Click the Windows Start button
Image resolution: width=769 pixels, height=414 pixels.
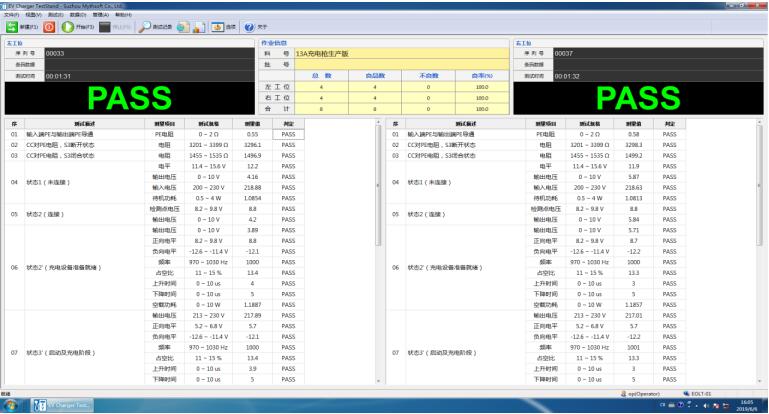coord(10,406)
